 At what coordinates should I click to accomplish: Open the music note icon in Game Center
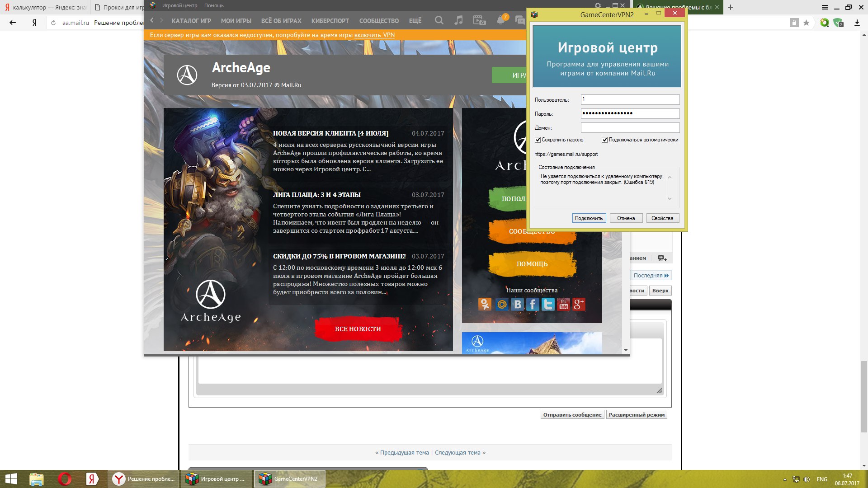click(459, 20)
